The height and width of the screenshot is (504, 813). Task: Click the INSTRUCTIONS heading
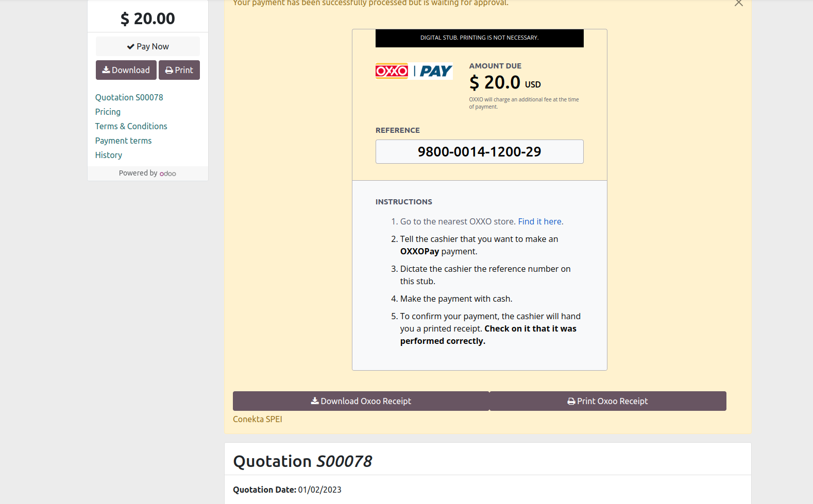404,202
